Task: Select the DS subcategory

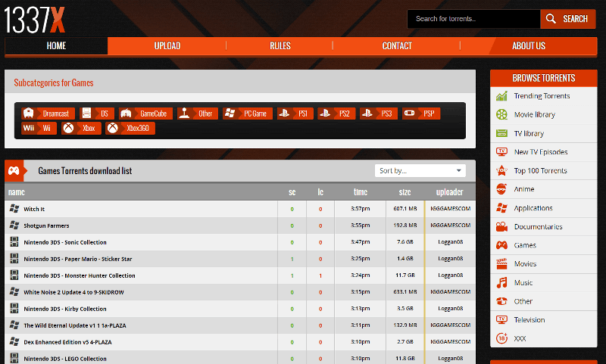Action: click(97, 114)
